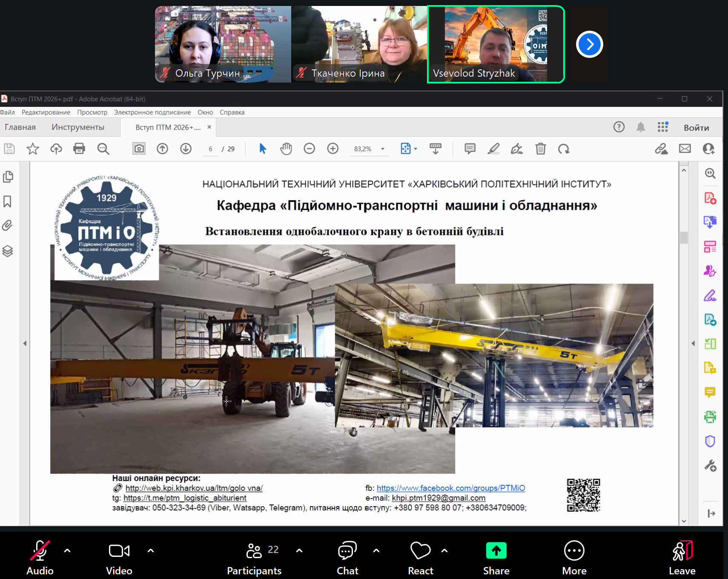
Task: Click the Войти sign-in button
Action: point(696,128)
